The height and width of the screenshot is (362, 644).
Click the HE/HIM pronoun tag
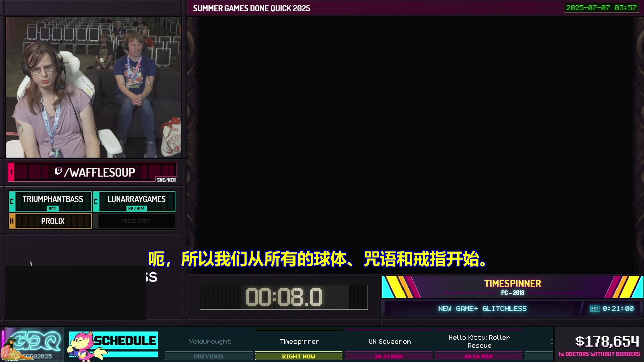[x=136, y=209]
